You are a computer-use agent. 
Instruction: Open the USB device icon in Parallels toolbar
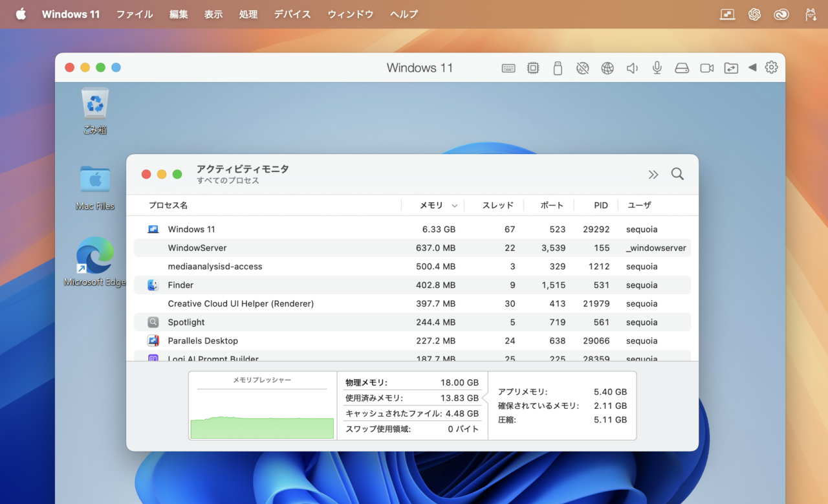click(558, 68)
